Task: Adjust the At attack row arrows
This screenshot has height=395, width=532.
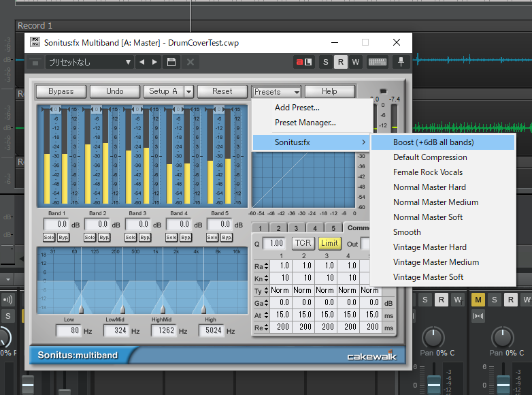Action: click(266, 315)
